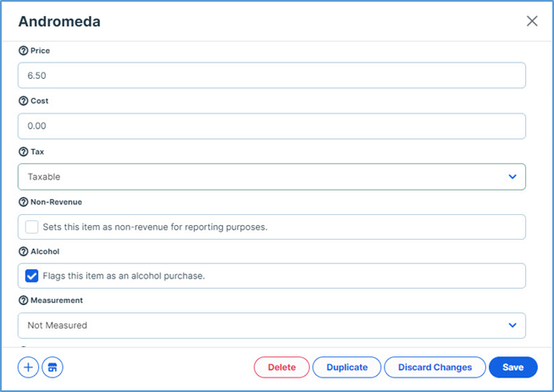Enable the Non-Revenue checkbox

(x=32, y=226)
